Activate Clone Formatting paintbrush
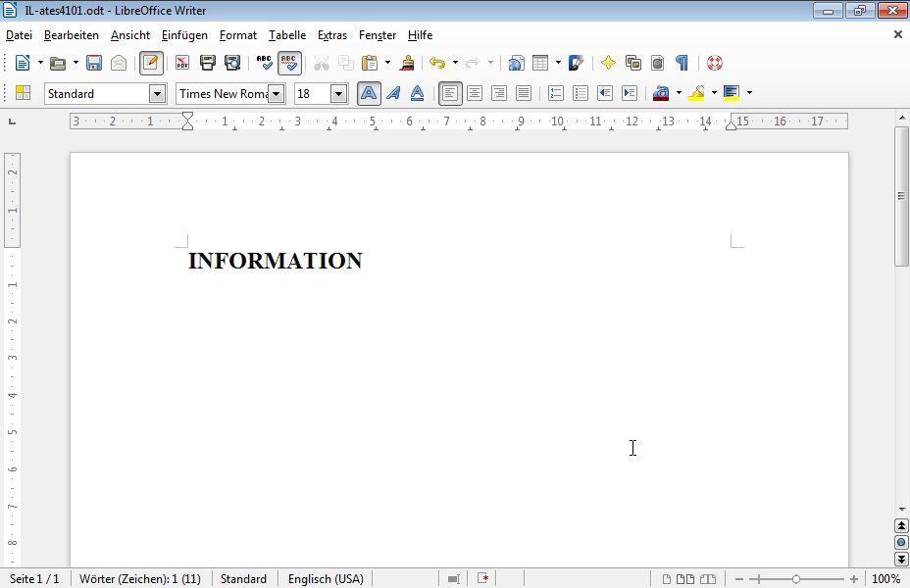 pyautogui.click(x=407, y=63)
